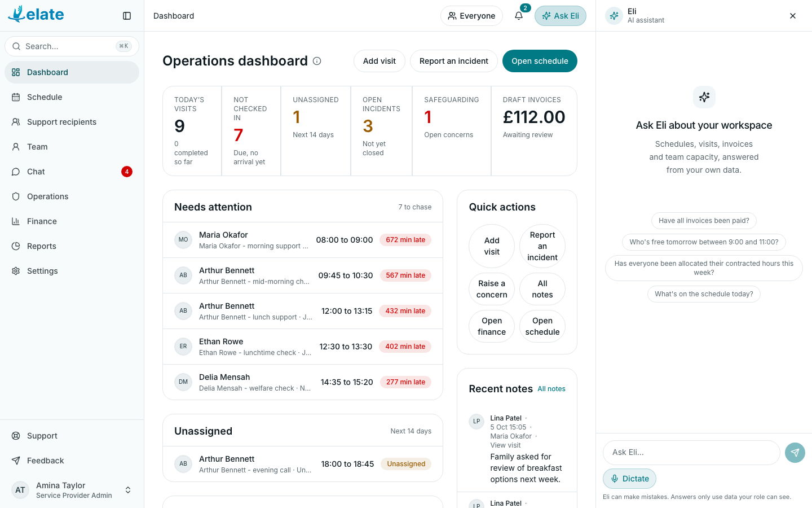Open Support recipients page
Image resolution: width=812 pixels, height=508 pixels.
(x=72, y=122)
